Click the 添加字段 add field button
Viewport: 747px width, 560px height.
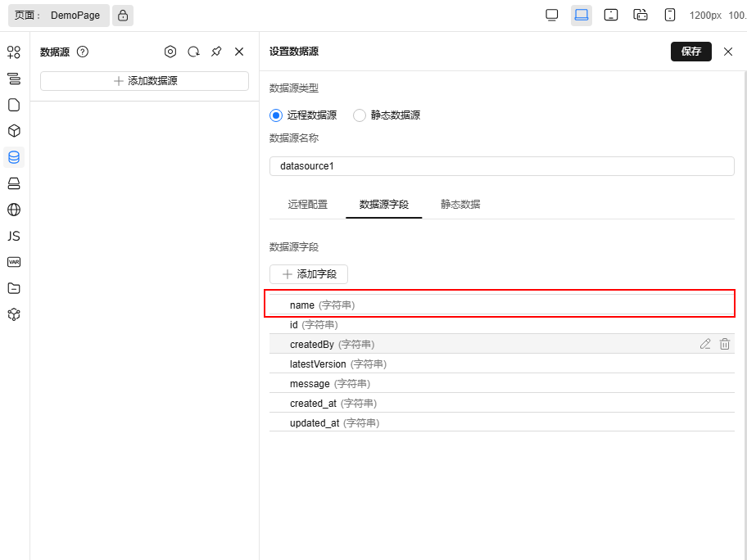pos(309,274)
